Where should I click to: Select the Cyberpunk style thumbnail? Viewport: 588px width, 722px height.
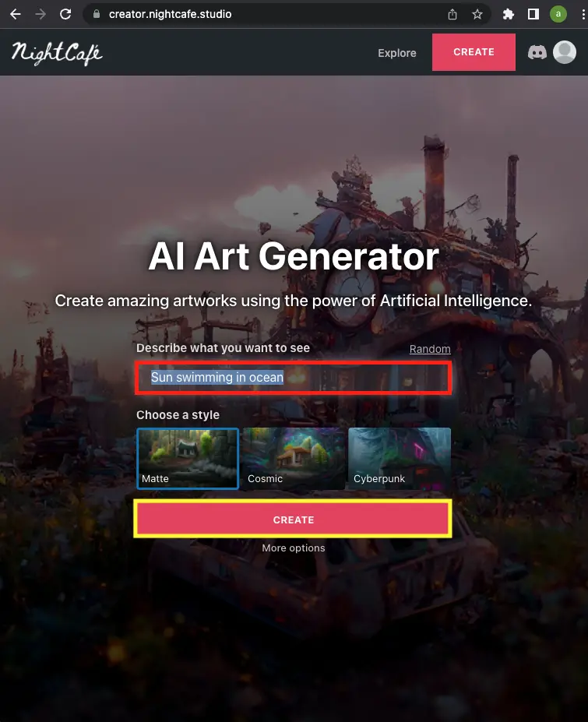pos(400,458)
